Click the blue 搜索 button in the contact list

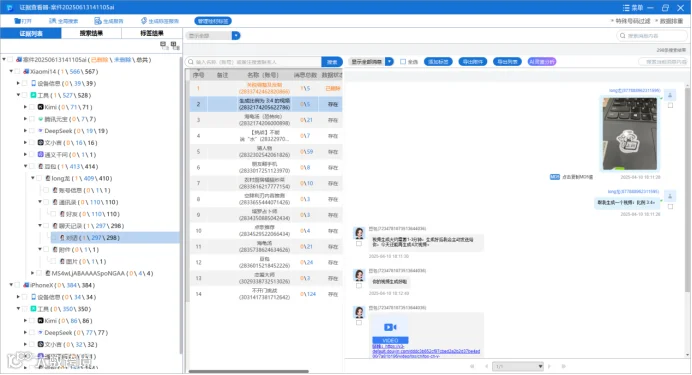[x=332, y=62]
